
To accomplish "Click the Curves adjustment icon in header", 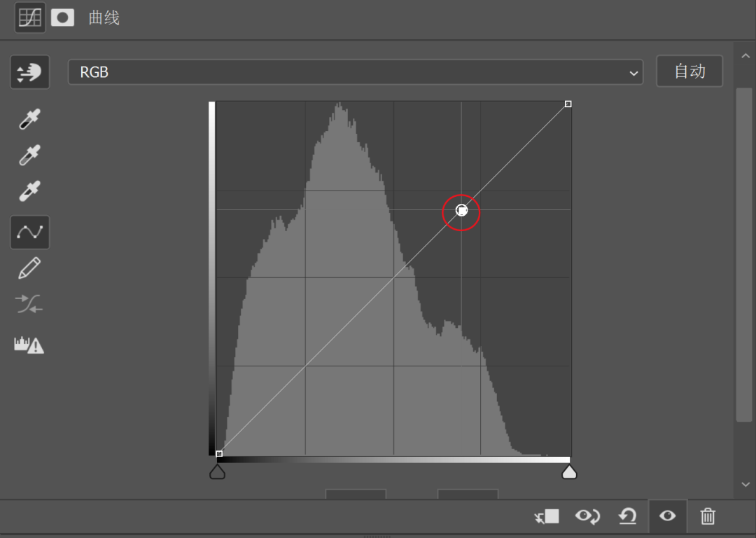I will coord(30,18).
